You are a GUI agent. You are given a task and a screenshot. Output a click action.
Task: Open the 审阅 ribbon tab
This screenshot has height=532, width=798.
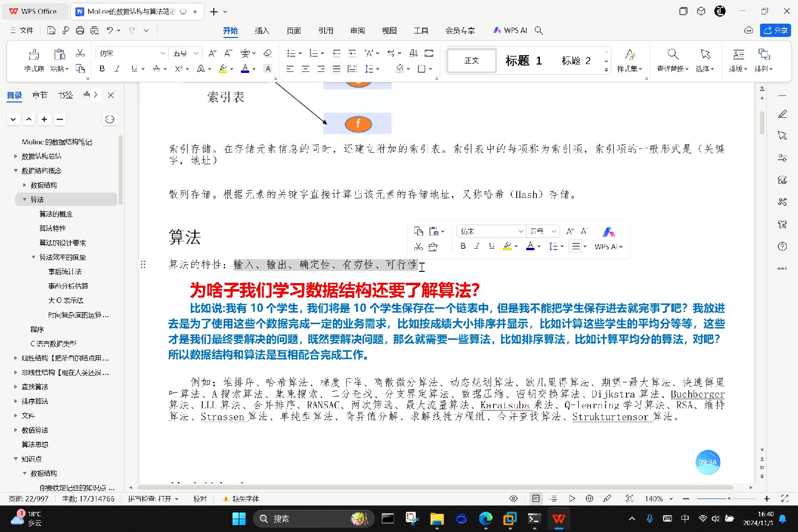tap(358, 31)
